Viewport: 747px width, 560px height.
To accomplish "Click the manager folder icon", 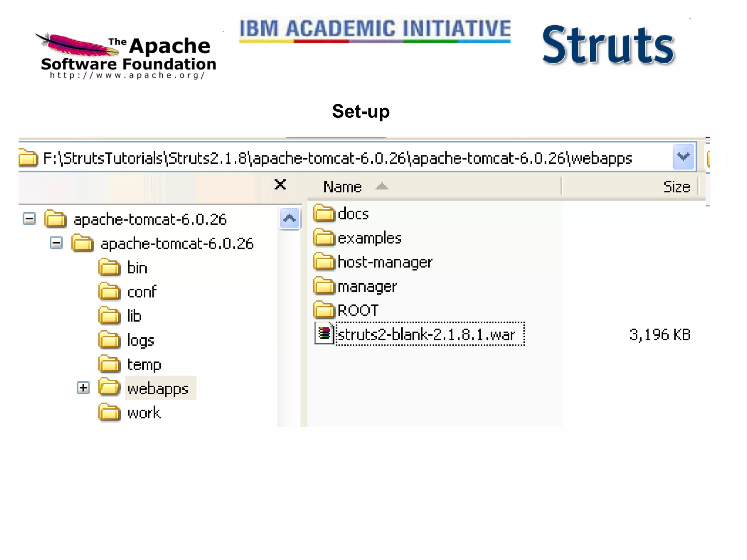I will click(324, 286).
